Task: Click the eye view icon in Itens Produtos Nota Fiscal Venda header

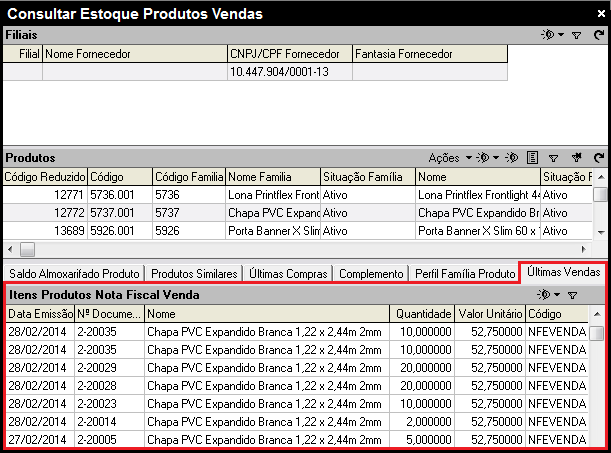Action: (x=544, y=294)
